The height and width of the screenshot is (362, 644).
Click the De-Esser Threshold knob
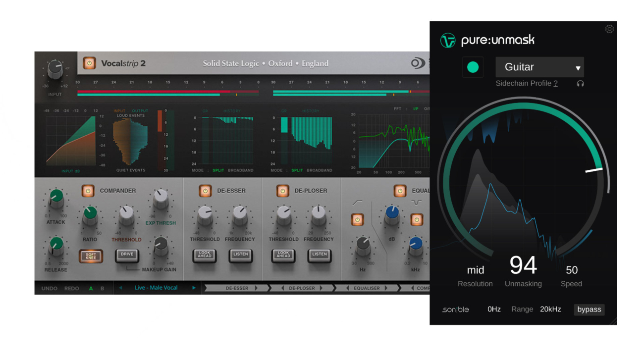(x=205, y=215)
